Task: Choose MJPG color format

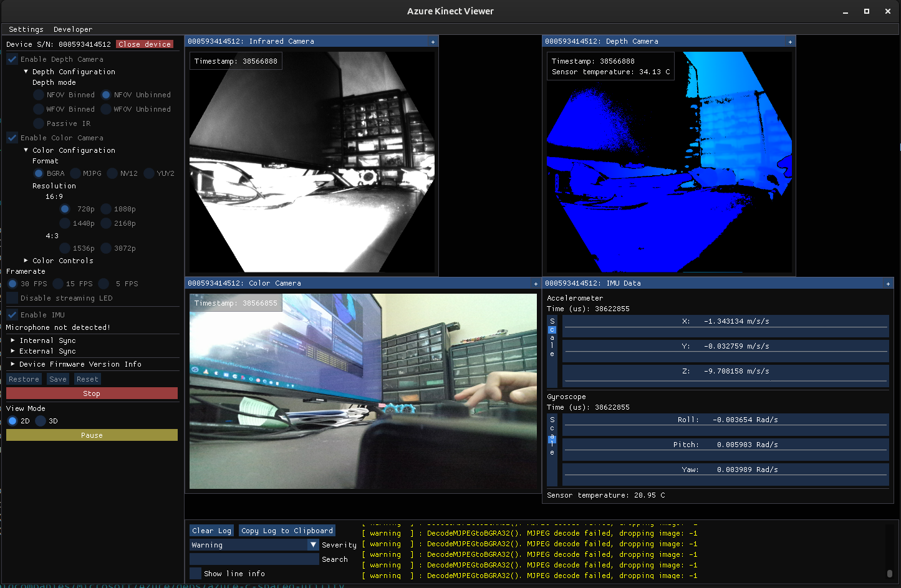Action: (75, 173)
